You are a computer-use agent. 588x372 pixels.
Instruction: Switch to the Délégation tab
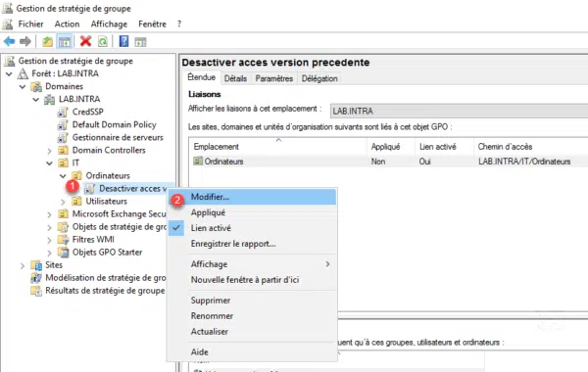tap(319, 78)
